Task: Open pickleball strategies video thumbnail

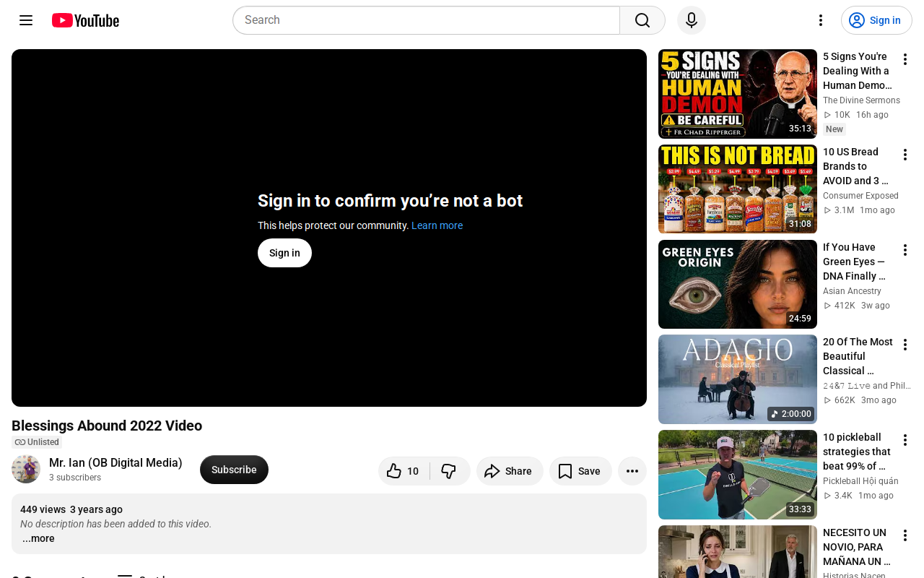Action: 738,475
